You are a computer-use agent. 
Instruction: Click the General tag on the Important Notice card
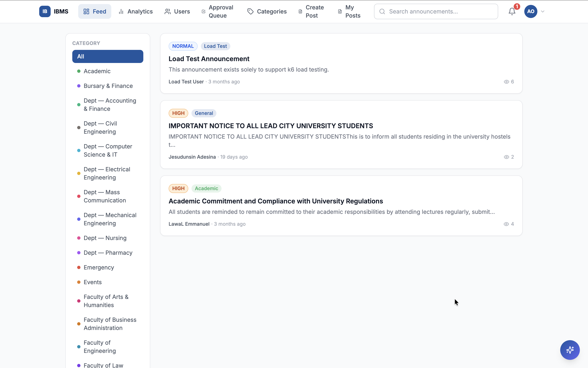[x=204, y=113]
